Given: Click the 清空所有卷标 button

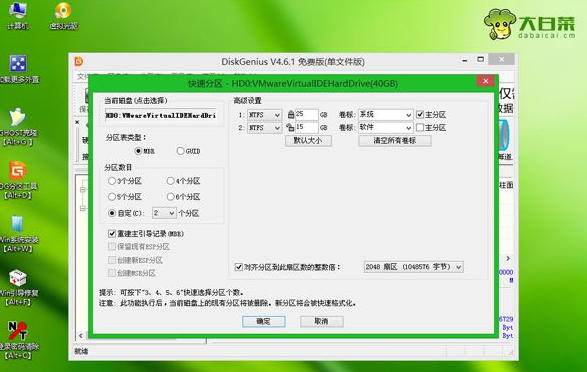Looking at the screenshot, I should coord(395,141).
